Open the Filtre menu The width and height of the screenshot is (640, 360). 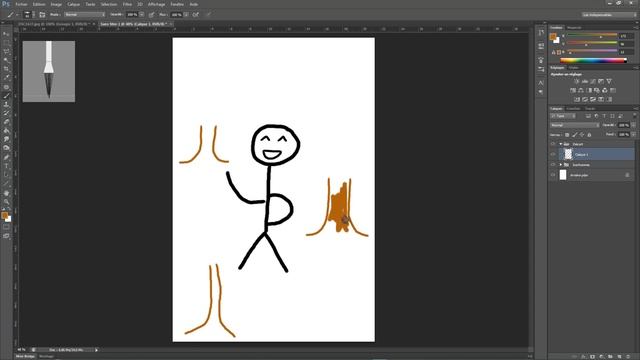pyautogui.click(x=127, y=4)
